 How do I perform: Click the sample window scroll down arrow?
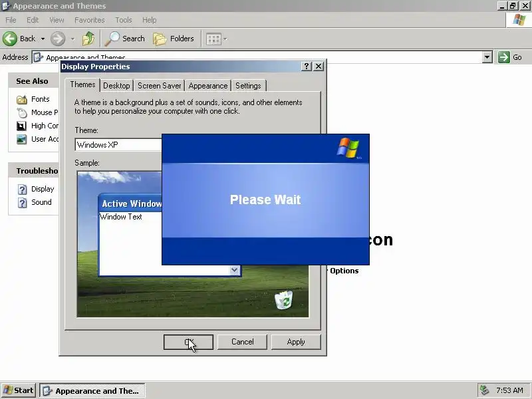click(x=235, y=270)
